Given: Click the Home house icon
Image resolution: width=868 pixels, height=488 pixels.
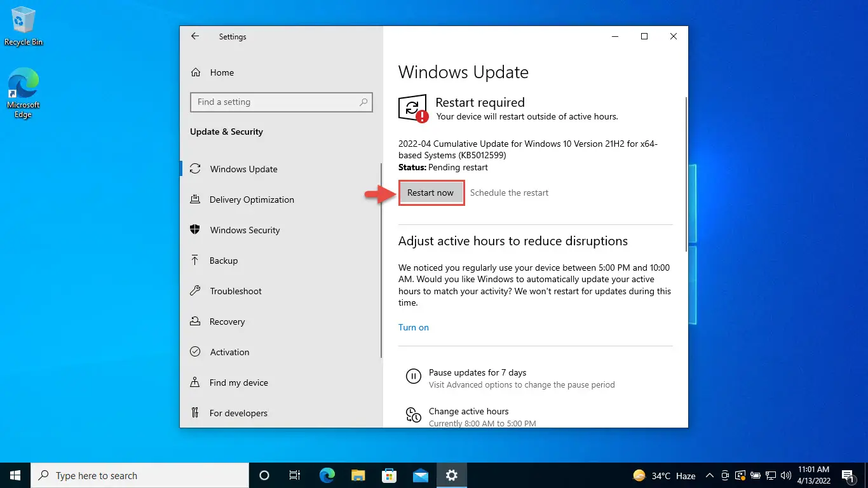Looking at the screenshot, I should [196, 72].
